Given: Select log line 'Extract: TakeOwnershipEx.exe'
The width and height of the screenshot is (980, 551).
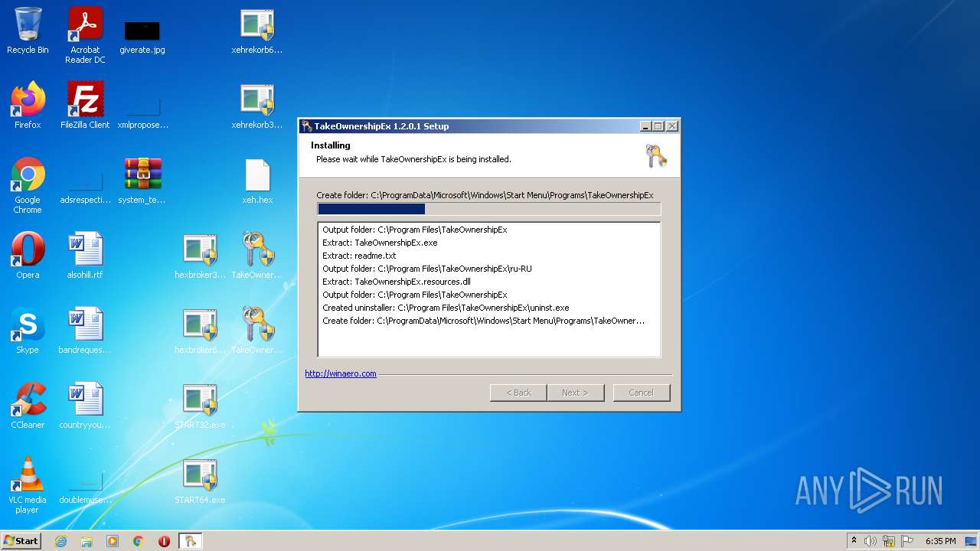Looking at the screenshot, I should click(380, 243).
